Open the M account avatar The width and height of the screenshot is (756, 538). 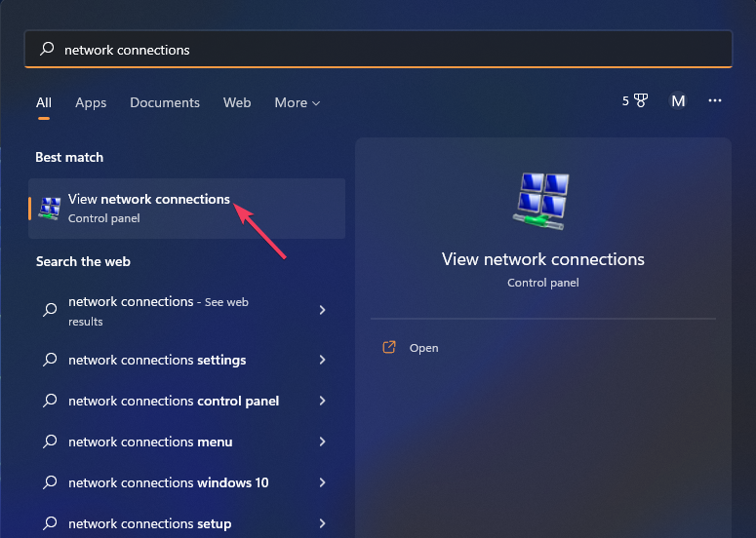[x=678, y=100]
